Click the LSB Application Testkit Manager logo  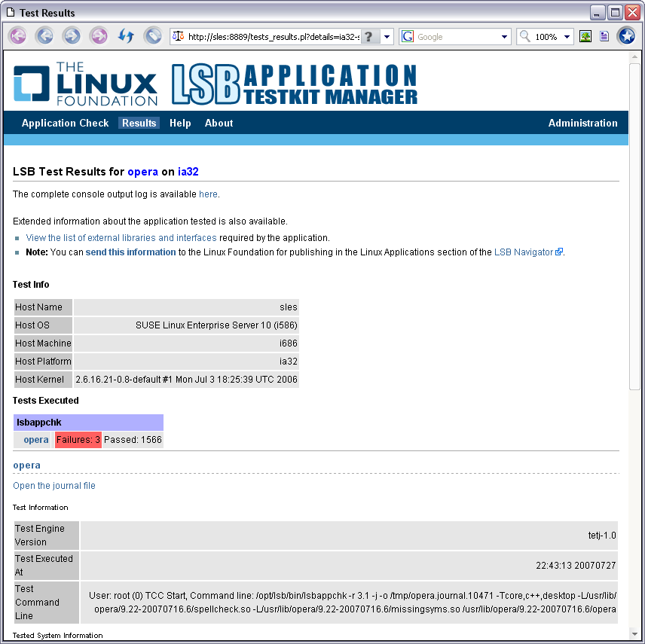point(295,84)
